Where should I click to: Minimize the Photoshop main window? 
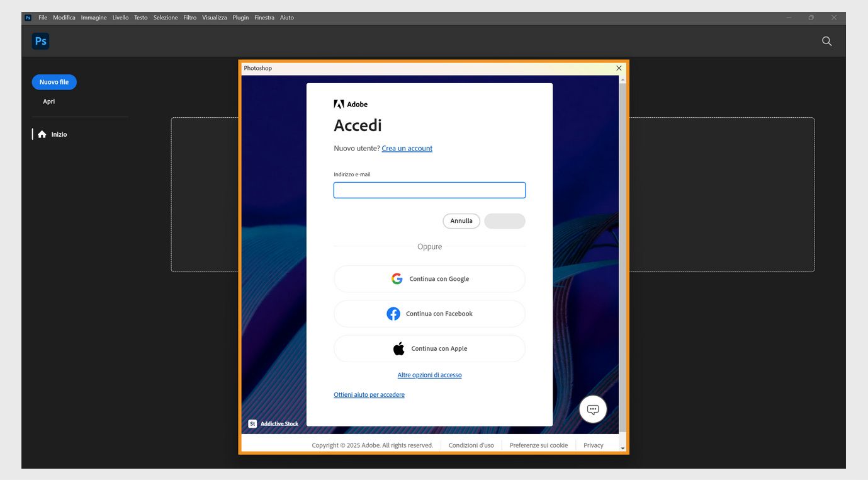[x=789, y=18]
